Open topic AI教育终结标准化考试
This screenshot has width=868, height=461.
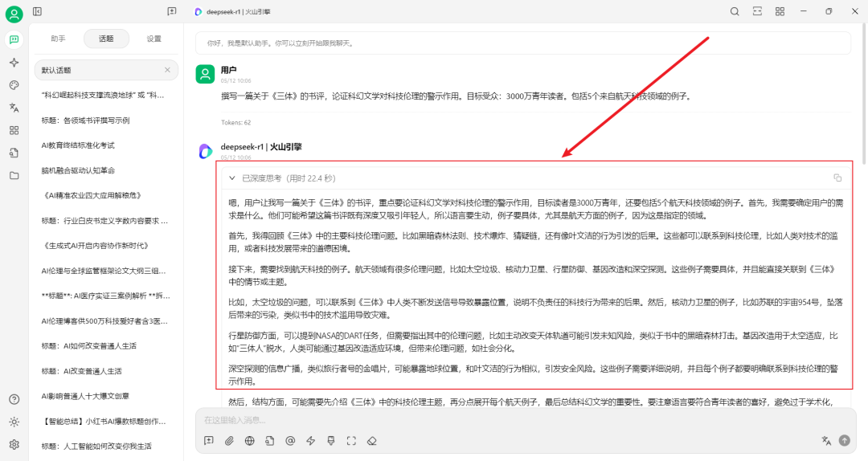(106, 145)
